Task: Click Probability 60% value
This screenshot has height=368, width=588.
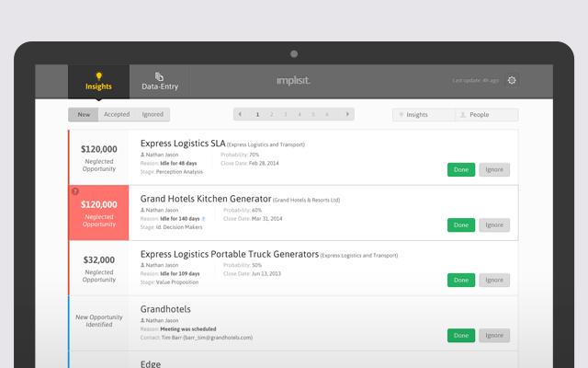Action: [256, 210]
